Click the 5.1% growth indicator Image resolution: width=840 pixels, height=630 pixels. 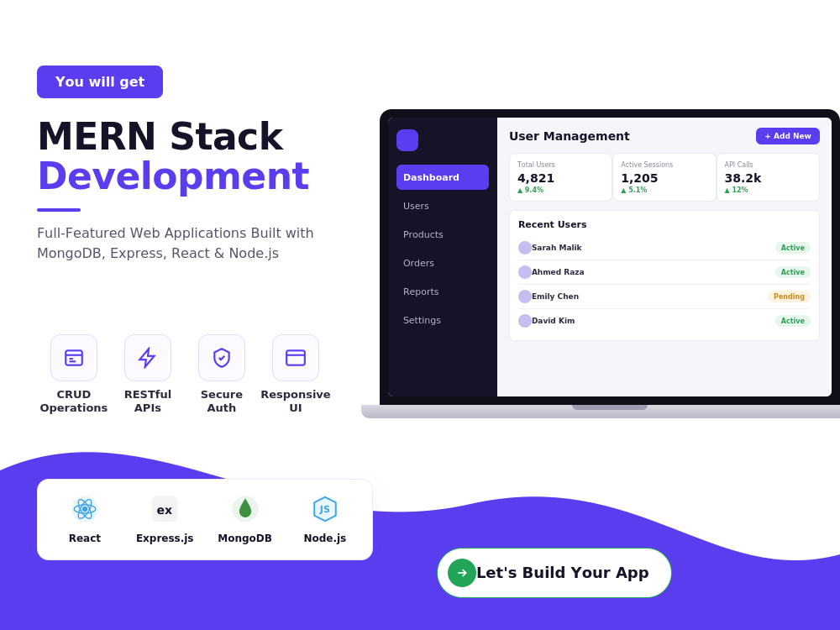click(634, 190)
